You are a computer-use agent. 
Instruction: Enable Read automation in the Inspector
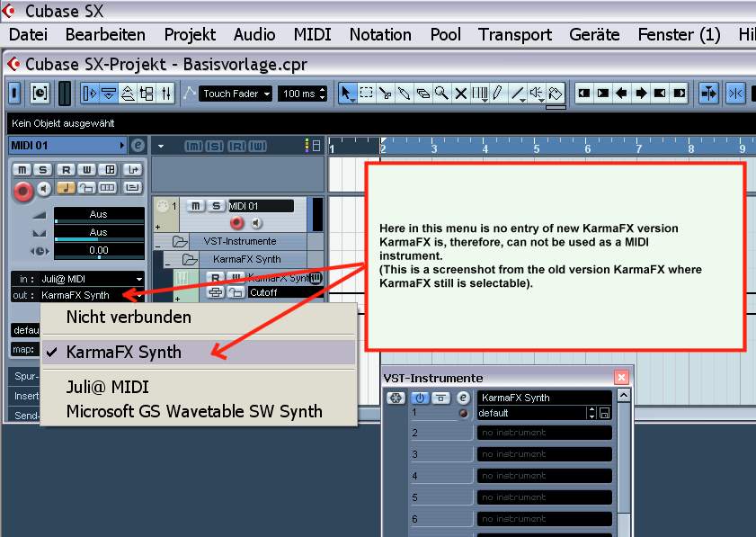66,169
